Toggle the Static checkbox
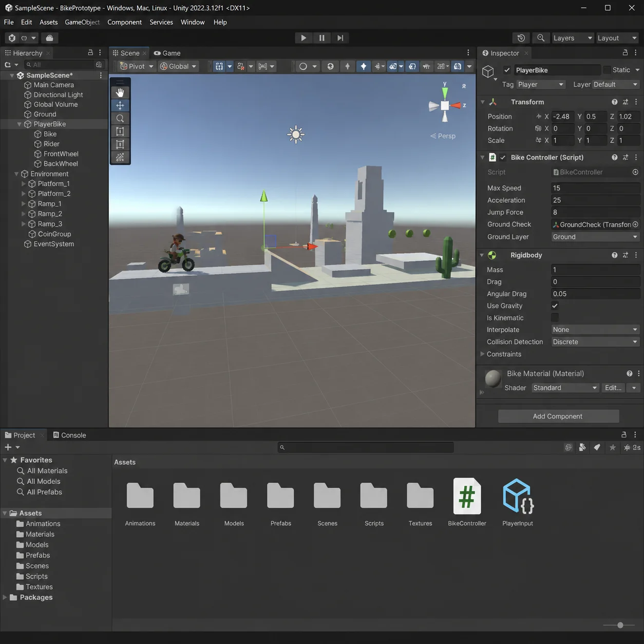 tap(607, 70)
